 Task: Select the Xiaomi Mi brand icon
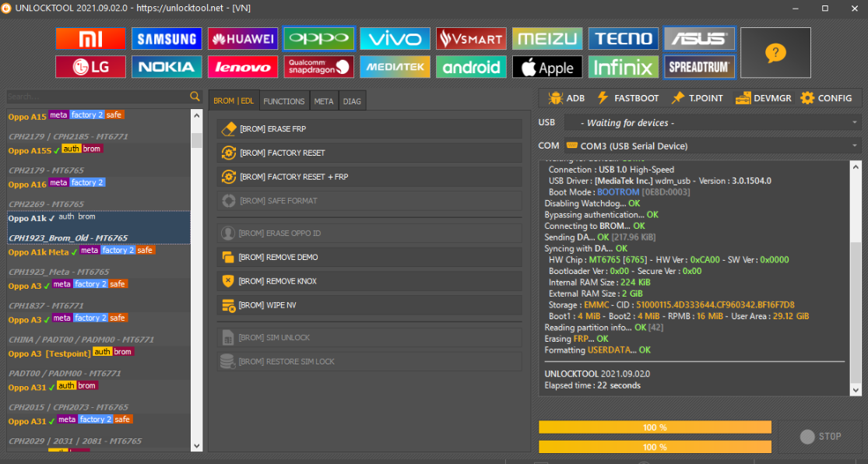pos(91,39)
